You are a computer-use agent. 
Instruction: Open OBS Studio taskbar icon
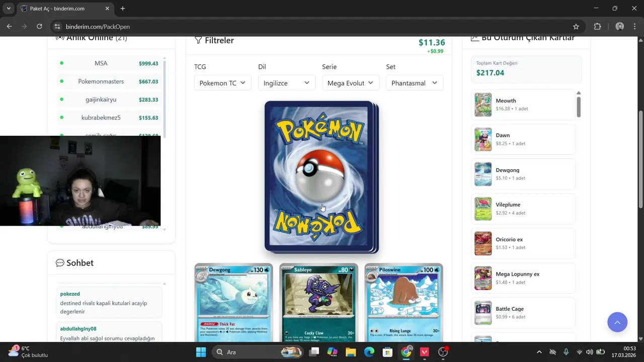443,352
